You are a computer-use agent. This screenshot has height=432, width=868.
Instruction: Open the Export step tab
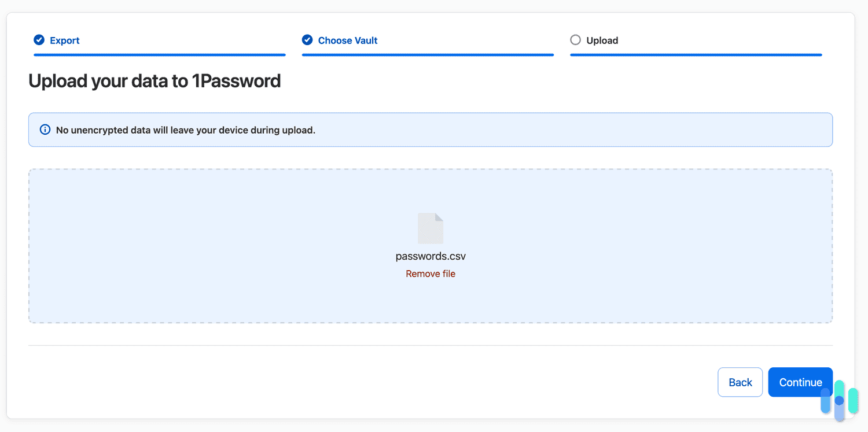[64, 40]
